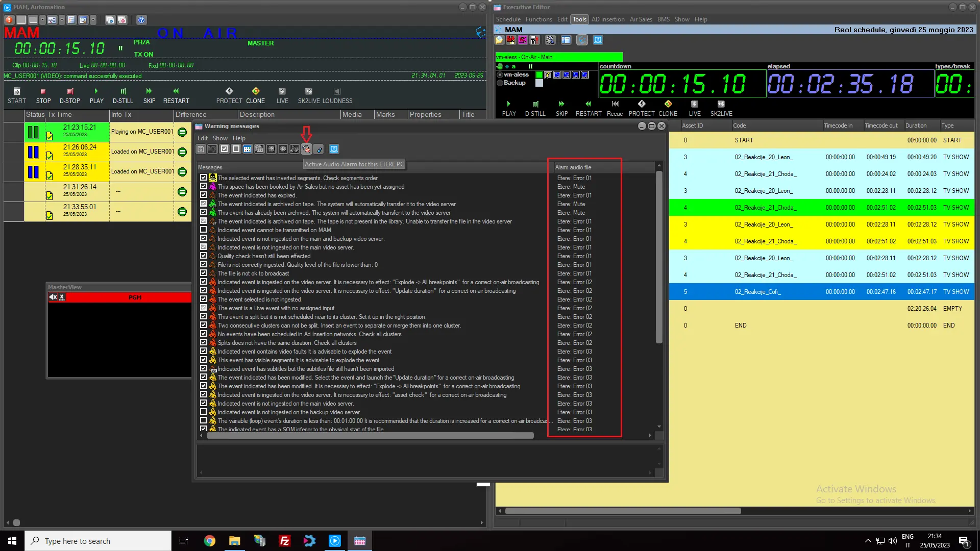The height and width of the screenshot is (551, 980).
Task: Click the Active Audio Alarm toolbar icon
Action: 306,149
